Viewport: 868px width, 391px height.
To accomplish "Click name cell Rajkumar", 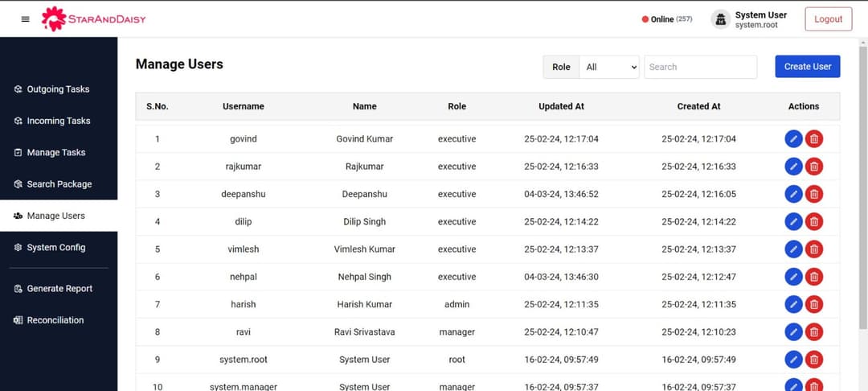I will pyautogui.click(x=364, y=167).
